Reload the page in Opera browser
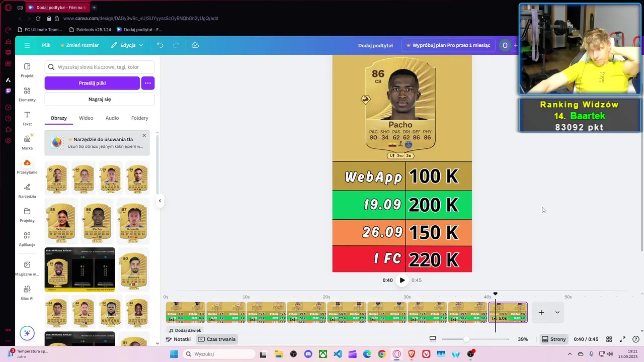Screen dimensions: 644x362 [38, 18]
